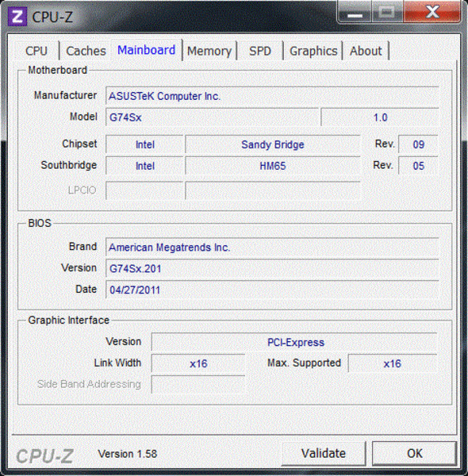468x476 pixels.
Task: Click the Intel chipset vendor field
Action: (144, 144)
